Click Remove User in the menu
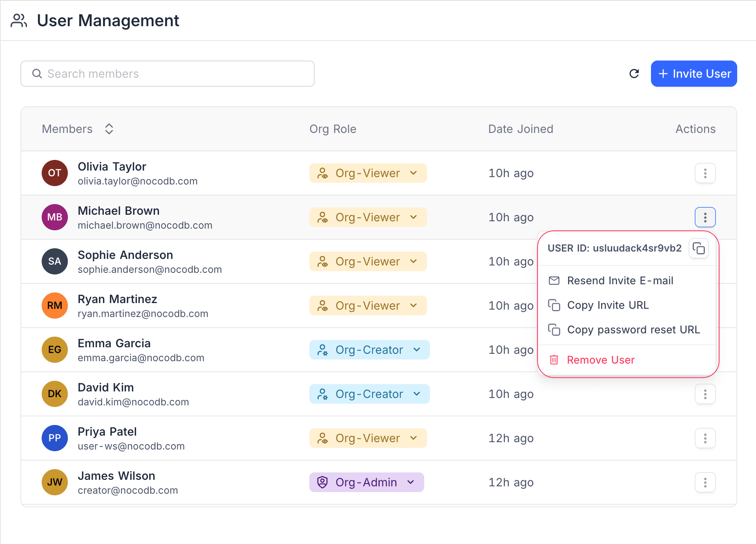Image resolution: width=756 pixels, height=544 pixels. tap(600, 360)
